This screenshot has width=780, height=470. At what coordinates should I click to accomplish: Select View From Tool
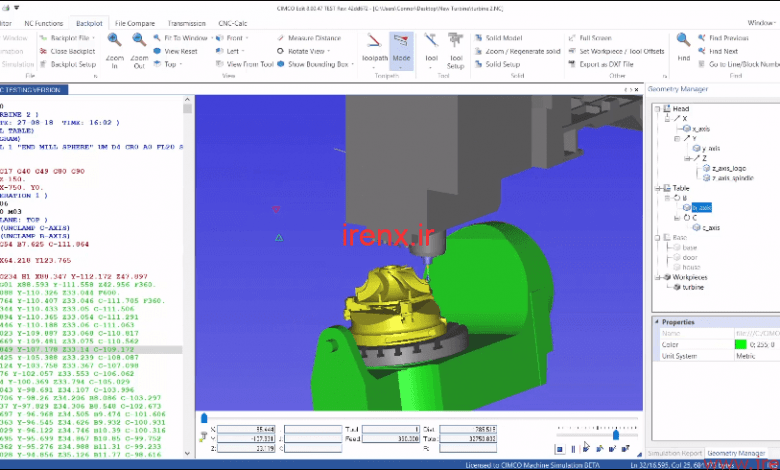pyautogui.click(x=245, y=64)
